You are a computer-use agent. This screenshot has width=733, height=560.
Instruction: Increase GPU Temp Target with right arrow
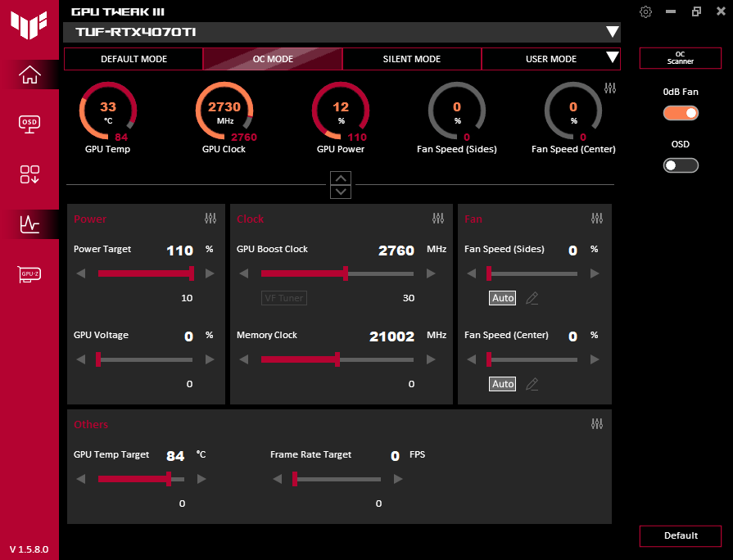[201, 479]
